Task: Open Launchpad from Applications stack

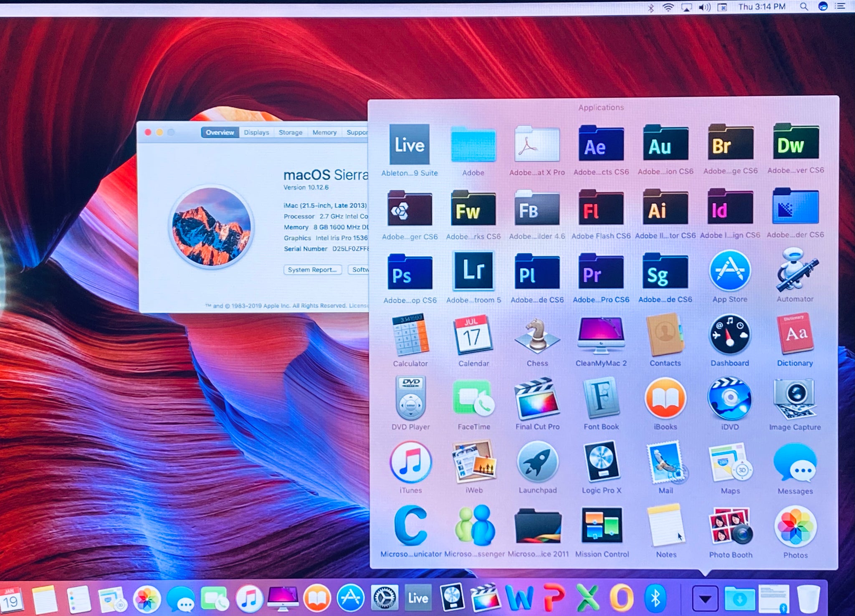Action: pyautogui.click(x=537, y=462)
